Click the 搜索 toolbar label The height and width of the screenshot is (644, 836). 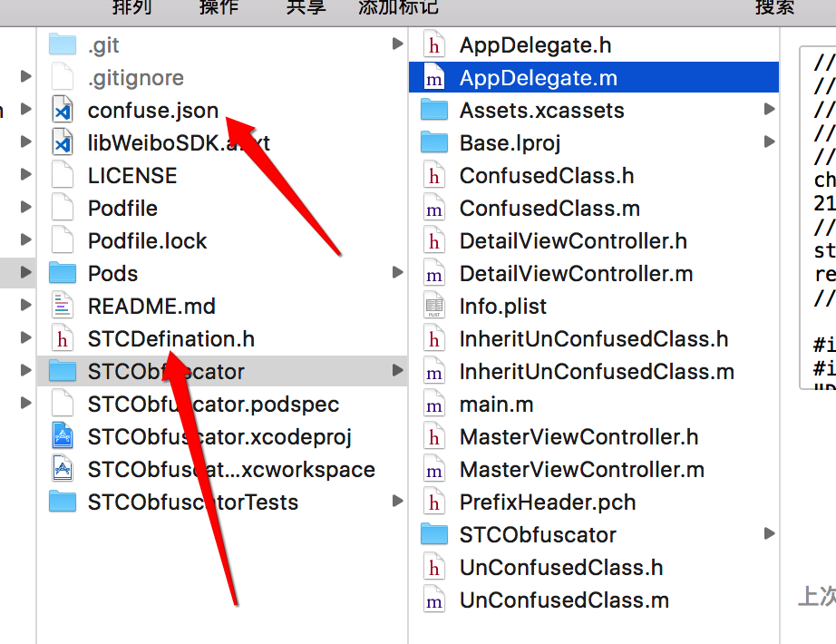click(775, 7)
